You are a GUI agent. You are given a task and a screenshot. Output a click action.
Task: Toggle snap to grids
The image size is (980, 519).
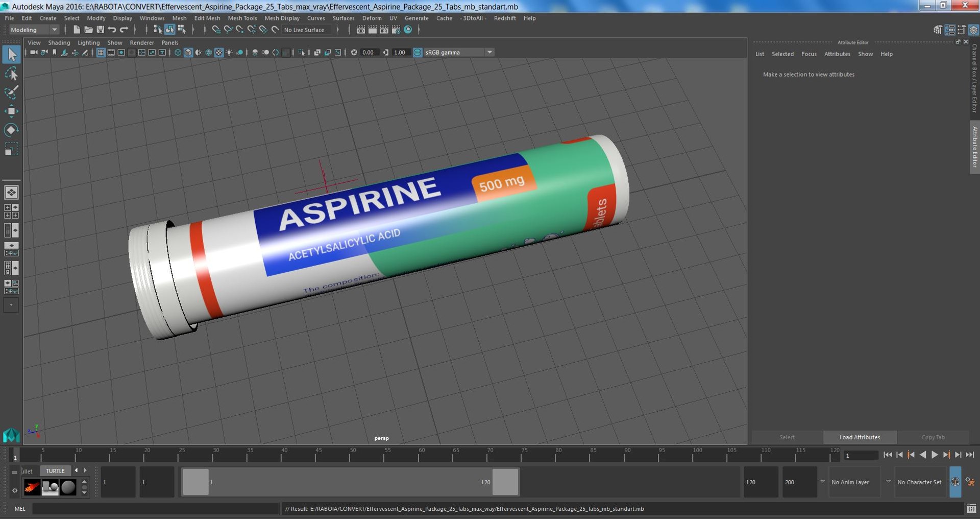pyautogui.click(x=216, y=30)
